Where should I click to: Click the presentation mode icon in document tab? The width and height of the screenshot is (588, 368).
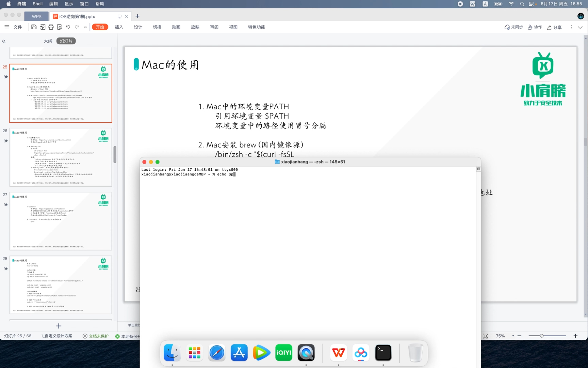(119, 16)
